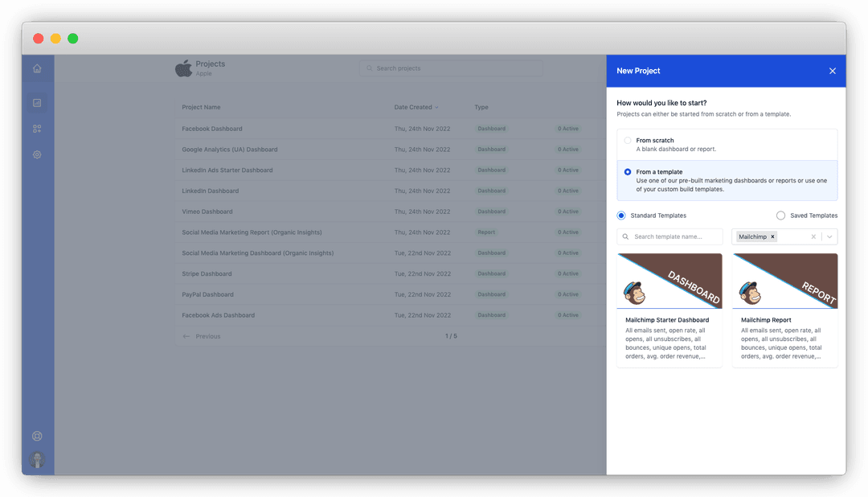868x497 pixels.
Task: Click the green macOS fullscreen button
Action: [x=72, y=39]
